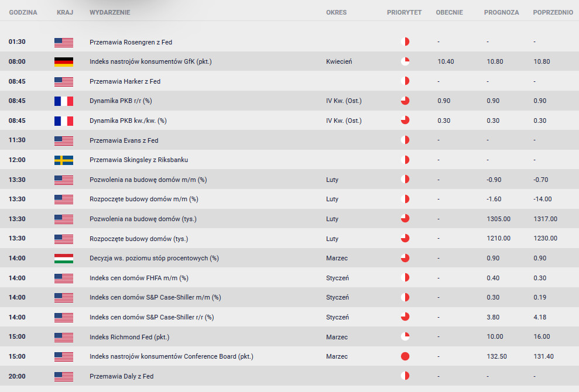Click the French flag in the PKB kw./kw. row

tap(63, 121)
